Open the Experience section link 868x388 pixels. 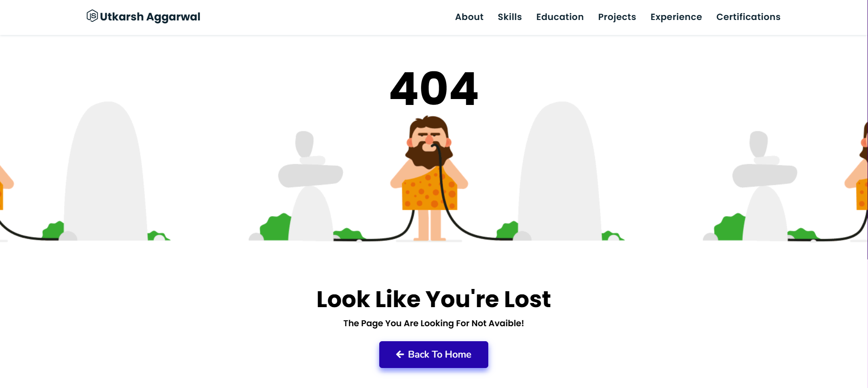676,17
